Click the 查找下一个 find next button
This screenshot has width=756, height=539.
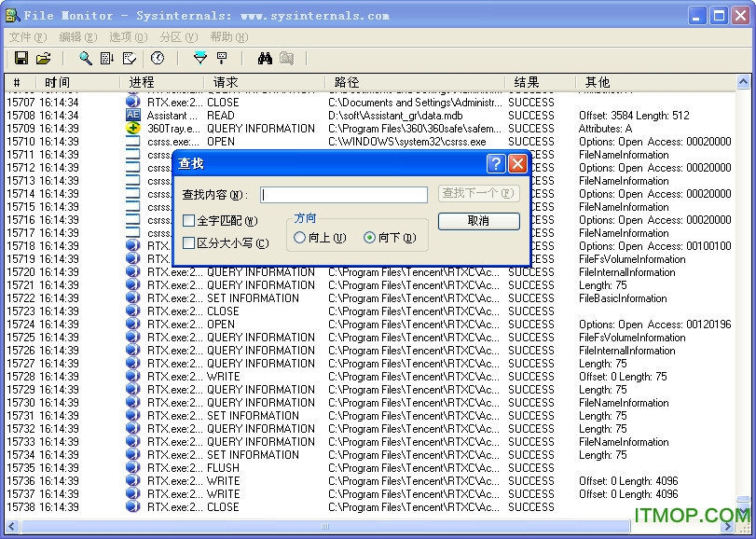coord(479,193)
